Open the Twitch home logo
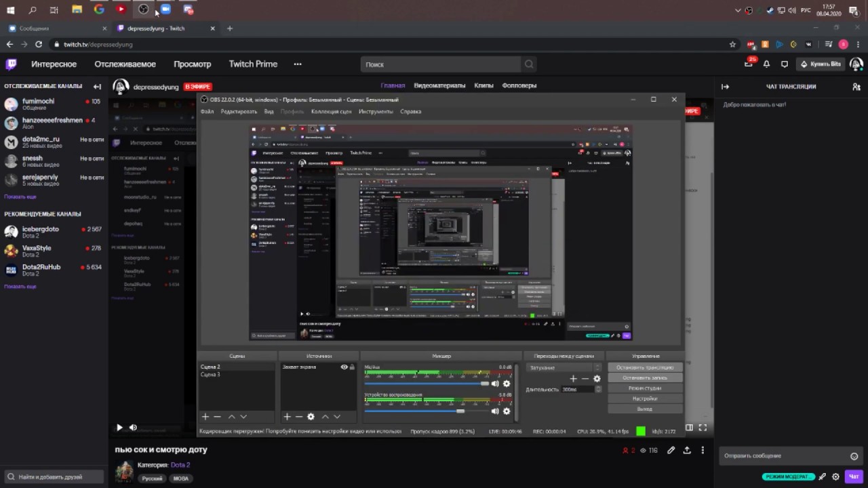This screenshot has width=868, height=488. coord(12,64)
